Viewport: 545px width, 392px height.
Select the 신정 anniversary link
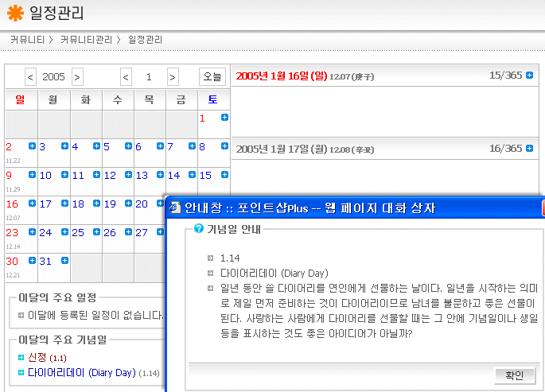click(37, 357)
